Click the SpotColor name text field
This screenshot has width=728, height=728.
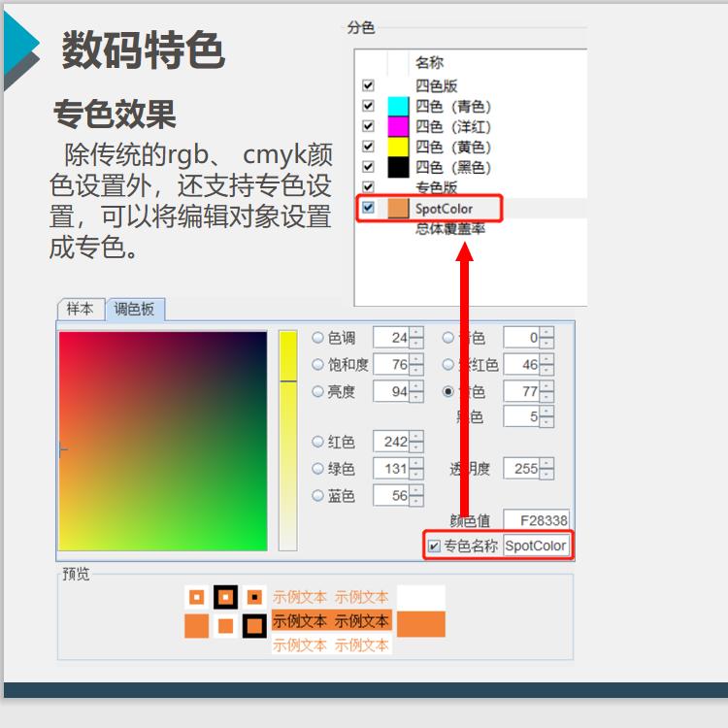536,546
